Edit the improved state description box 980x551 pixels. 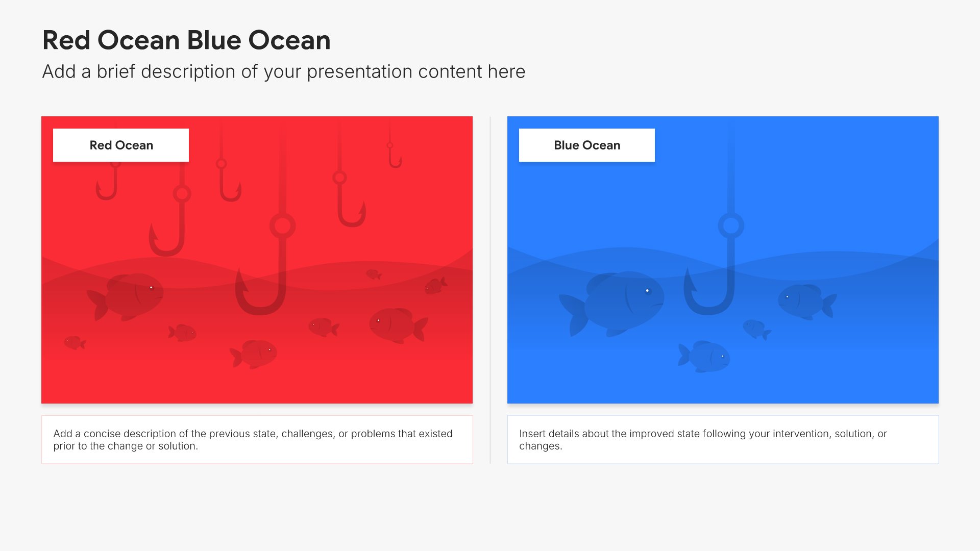(x=723, y=440)
